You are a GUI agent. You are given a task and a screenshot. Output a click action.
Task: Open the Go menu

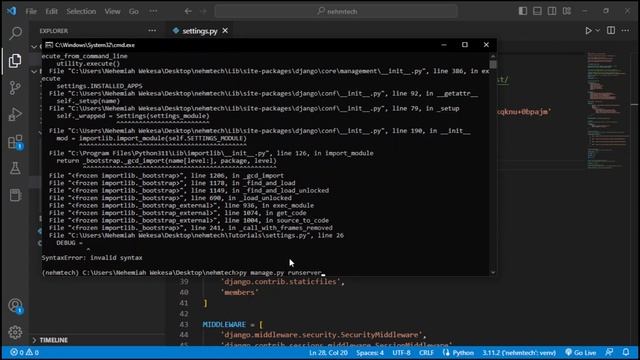tap(133, 11)
